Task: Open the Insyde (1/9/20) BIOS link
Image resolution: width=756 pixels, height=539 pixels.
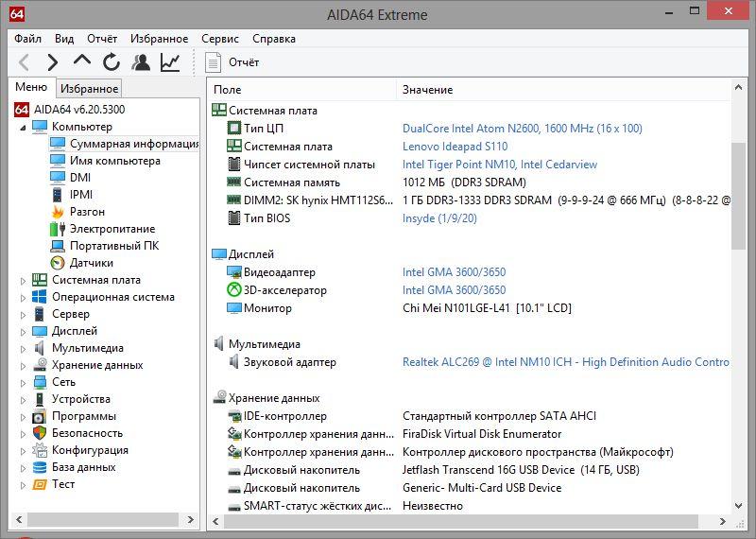Action: (439, 218)
